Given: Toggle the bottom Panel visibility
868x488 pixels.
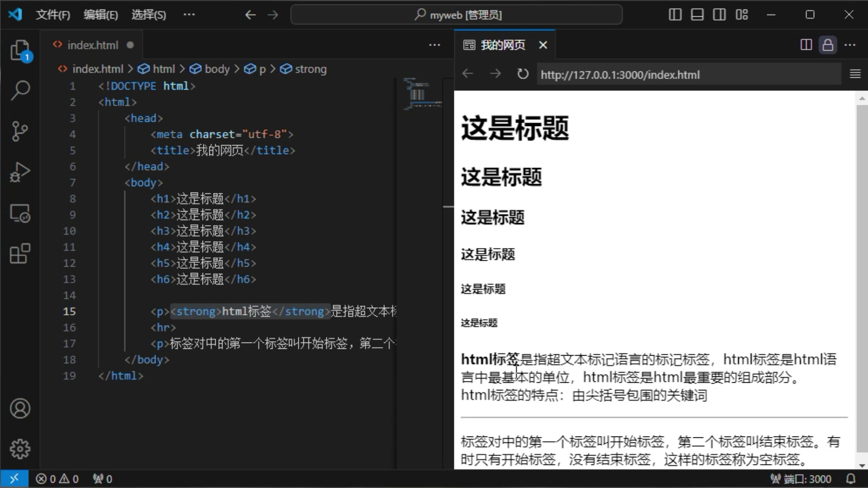Looking at the screenshot, I should click(697, 14).
